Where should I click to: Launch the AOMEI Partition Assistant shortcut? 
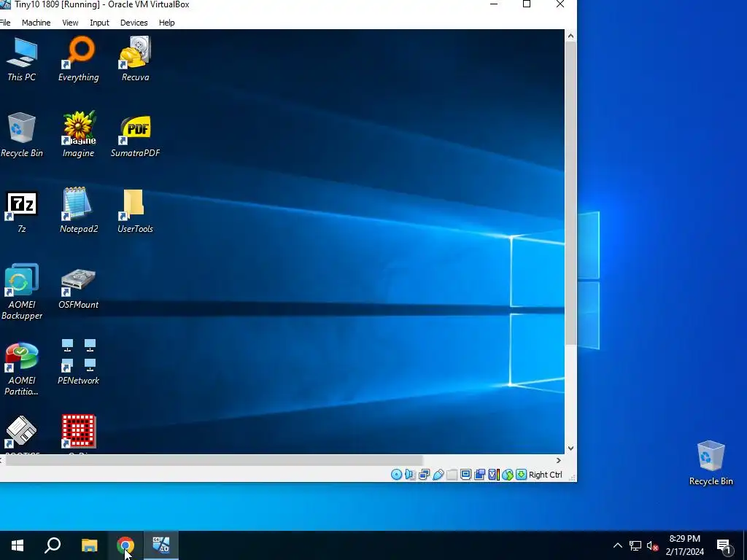click(21, 369)
